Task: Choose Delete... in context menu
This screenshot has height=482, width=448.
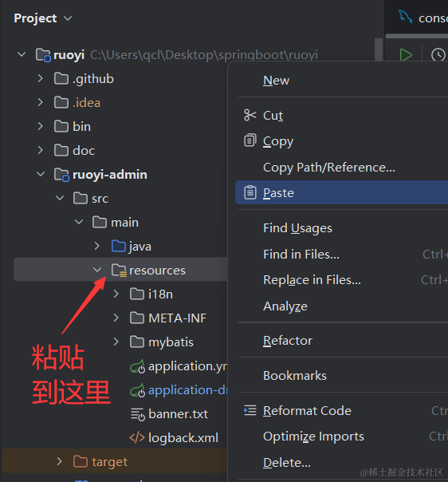Action: (287, 462)
